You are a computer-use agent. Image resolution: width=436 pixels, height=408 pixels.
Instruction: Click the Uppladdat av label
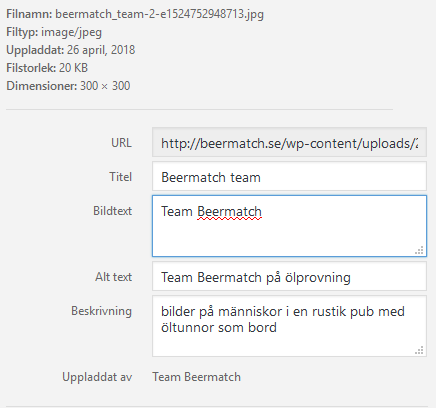97,377
